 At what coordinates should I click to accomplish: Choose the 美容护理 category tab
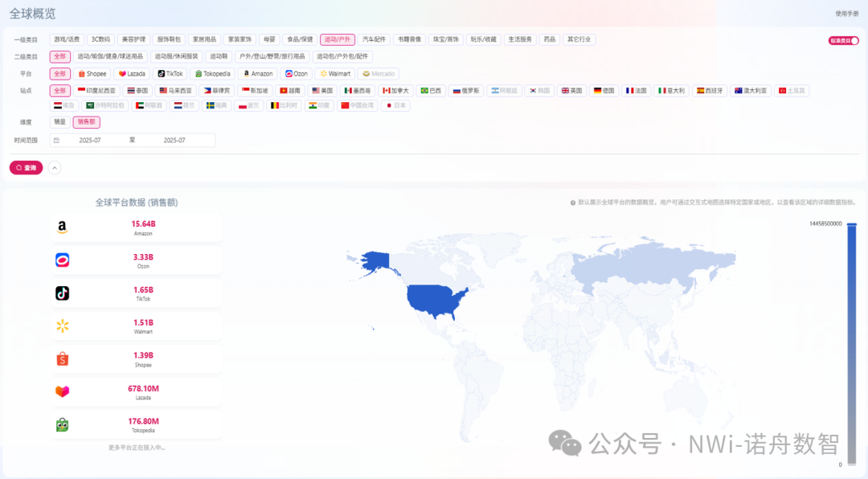[x=133, y=39]
